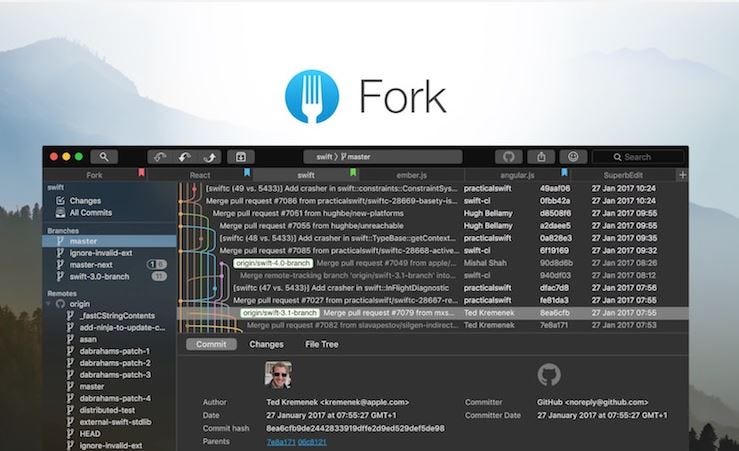Click Ted Kremenek's author photo
This screenshot has width=739, height=451.
[x=278, y=375]
